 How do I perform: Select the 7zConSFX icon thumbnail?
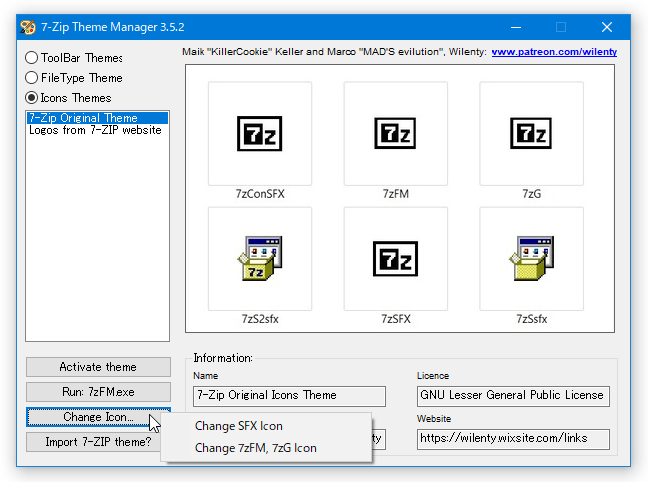pos(260,134)
